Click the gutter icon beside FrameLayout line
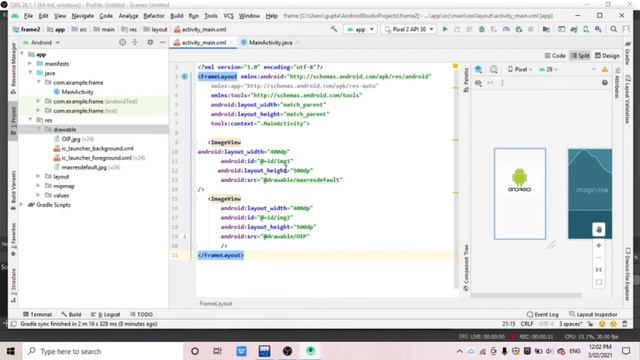Image resolution: width=640 pixels, height=360 pixels. [x=185, y=76]
